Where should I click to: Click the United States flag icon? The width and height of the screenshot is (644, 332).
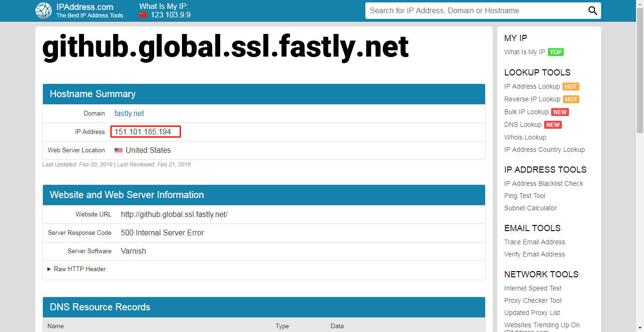point(118,150)
